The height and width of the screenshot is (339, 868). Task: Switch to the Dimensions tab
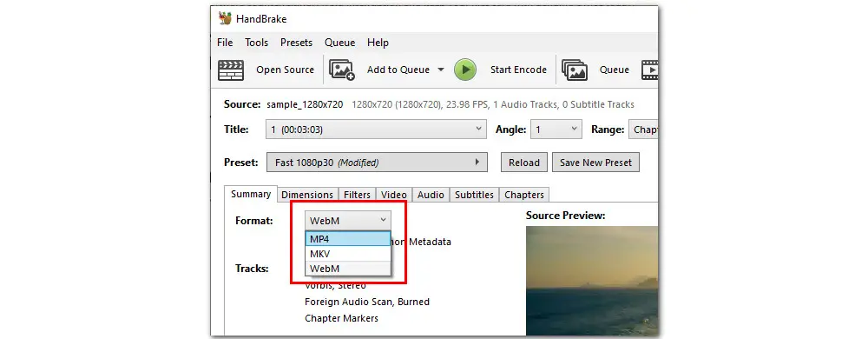point(307,195)
